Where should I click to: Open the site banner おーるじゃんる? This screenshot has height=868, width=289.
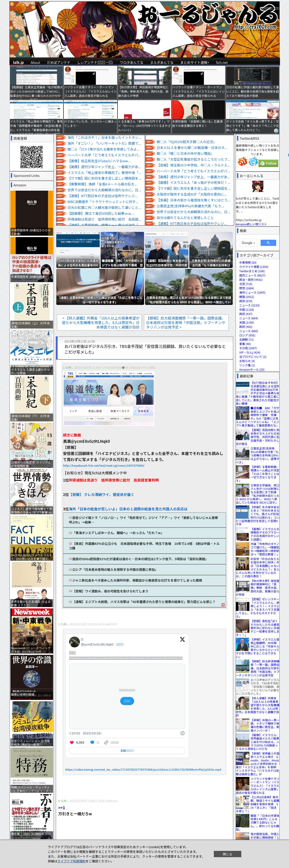coord(144,30)
